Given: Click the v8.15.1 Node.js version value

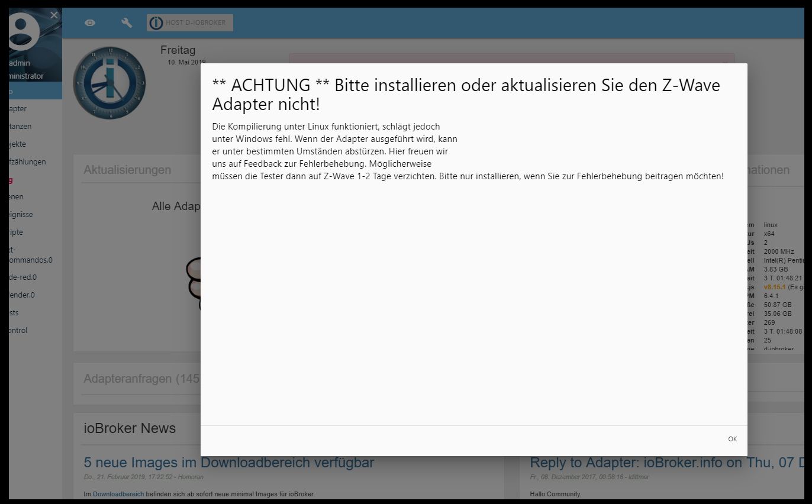Looking at the screenshot, I should [x=775, y=287].
